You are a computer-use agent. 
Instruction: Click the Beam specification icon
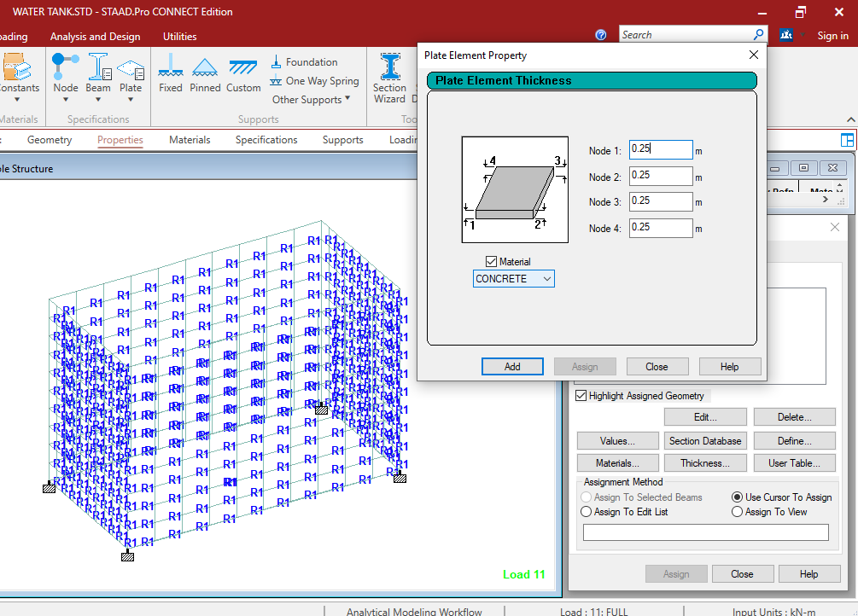98,67
